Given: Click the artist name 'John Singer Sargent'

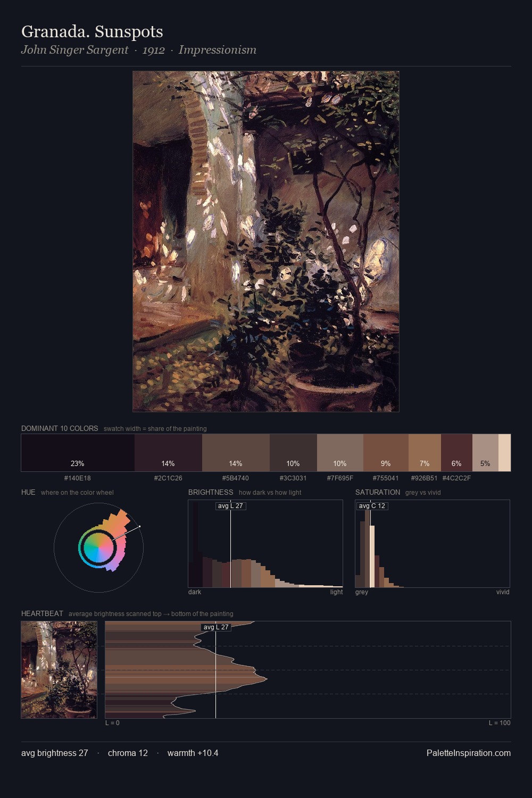Looking at the screenshot, I should [x=74, y=50].
